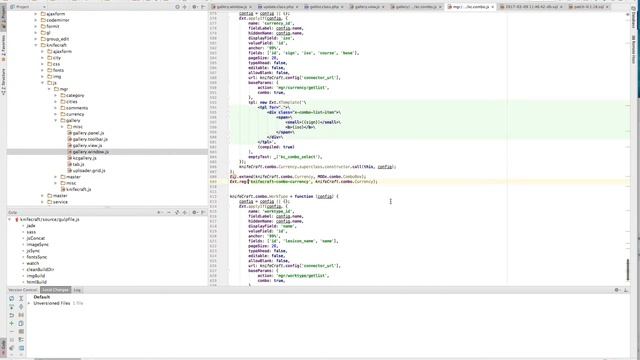Hide the Project panel using its header icon
640x360 pixels.
(203, 7)
